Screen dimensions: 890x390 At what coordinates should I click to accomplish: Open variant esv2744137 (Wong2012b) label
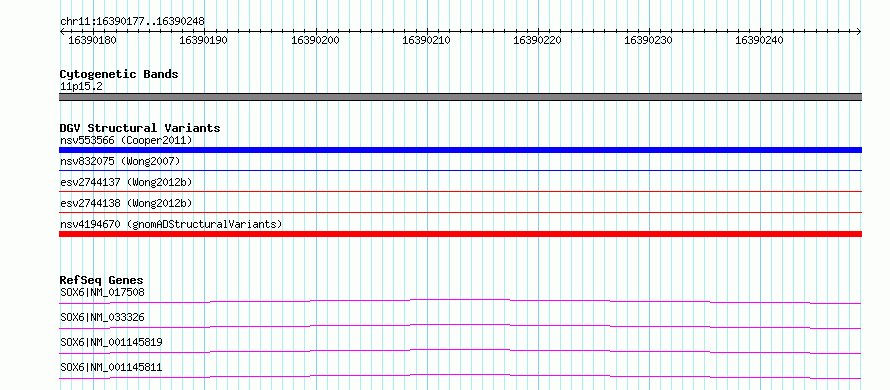tap(126, 182)
